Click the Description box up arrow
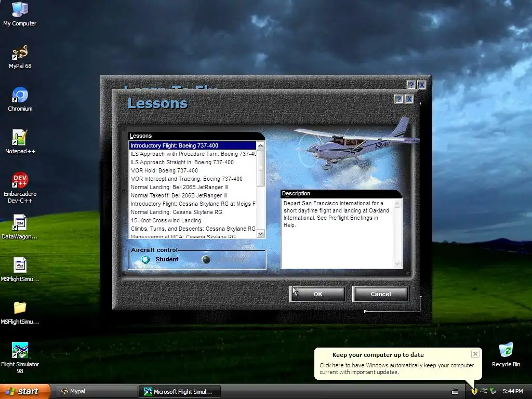This screenshot has height=399, width=532. [397, 204]
